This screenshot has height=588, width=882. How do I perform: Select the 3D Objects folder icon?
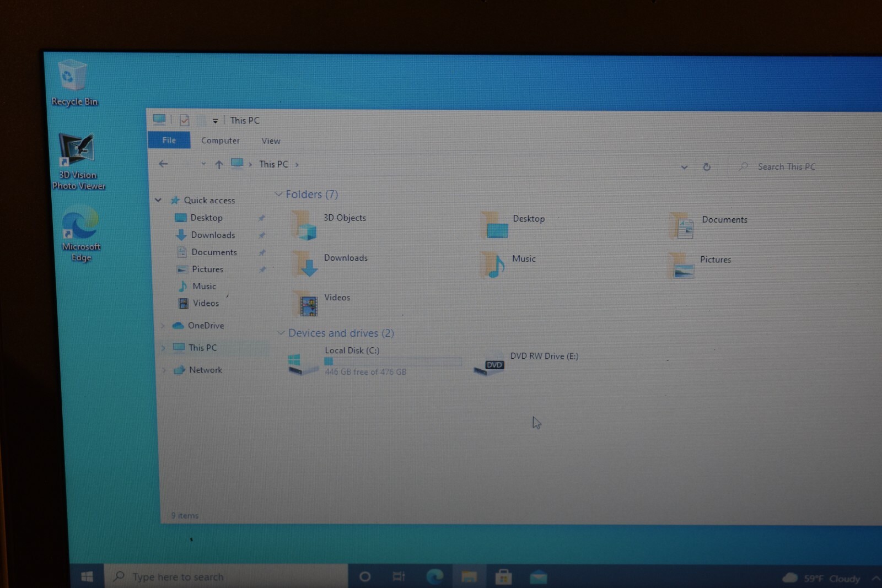[x=305, y=225]
